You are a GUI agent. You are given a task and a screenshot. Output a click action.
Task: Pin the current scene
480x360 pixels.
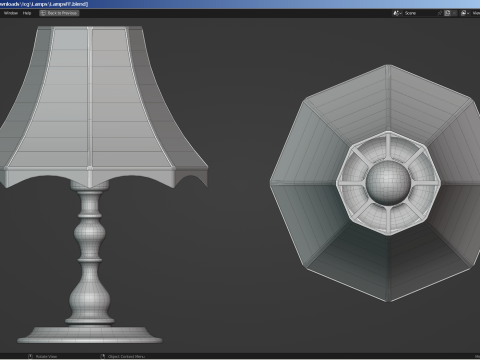(440, 13)
